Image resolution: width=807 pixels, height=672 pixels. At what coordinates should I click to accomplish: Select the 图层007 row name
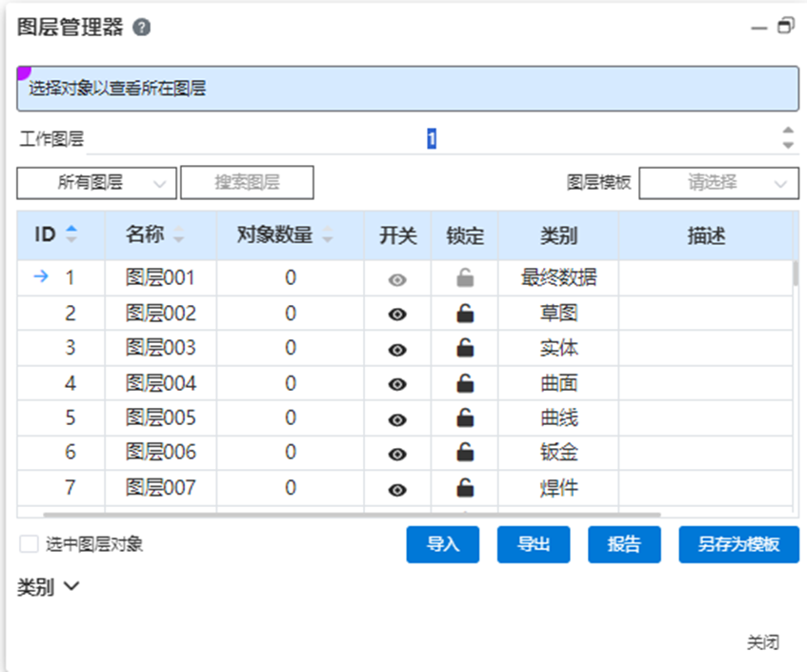[160, 488]
